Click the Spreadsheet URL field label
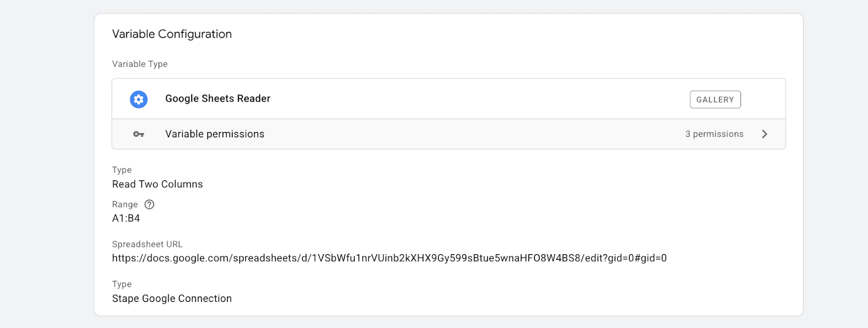This screenshot has height=328, width=868. point(148,244)
